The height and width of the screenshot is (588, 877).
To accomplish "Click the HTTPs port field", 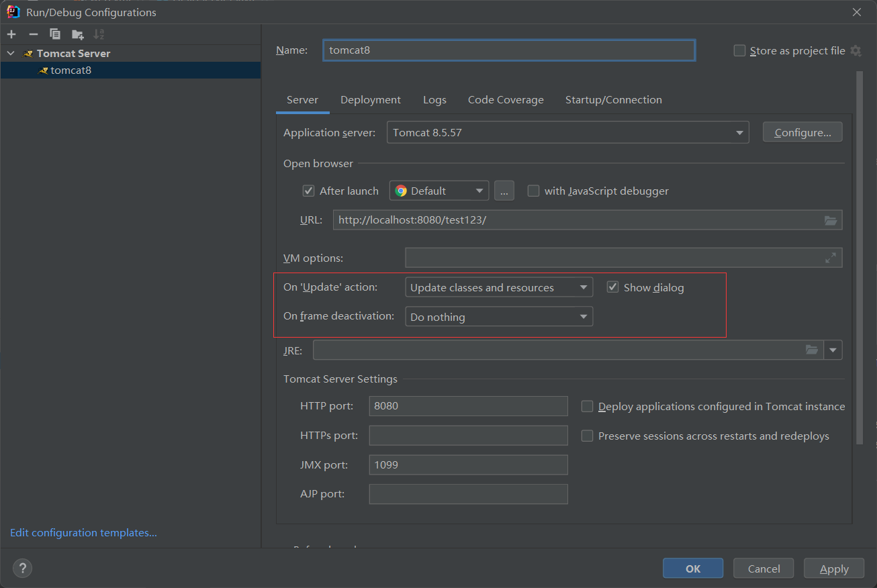I will coord(468,436).
